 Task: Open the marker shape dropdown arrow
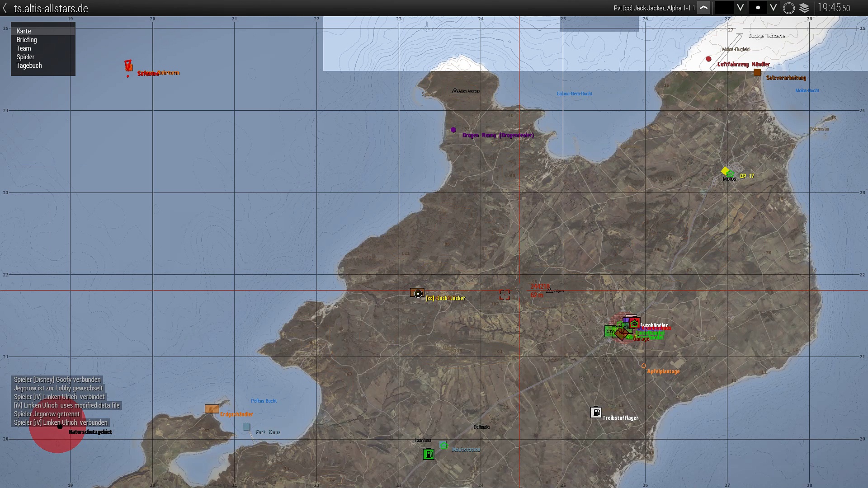coord(774,8)
